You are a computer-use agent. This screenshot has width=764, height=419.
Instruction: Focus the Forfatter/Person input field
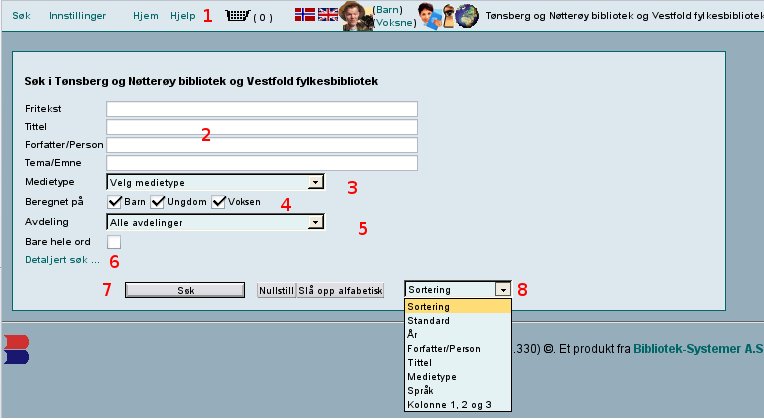pos(262,145)
